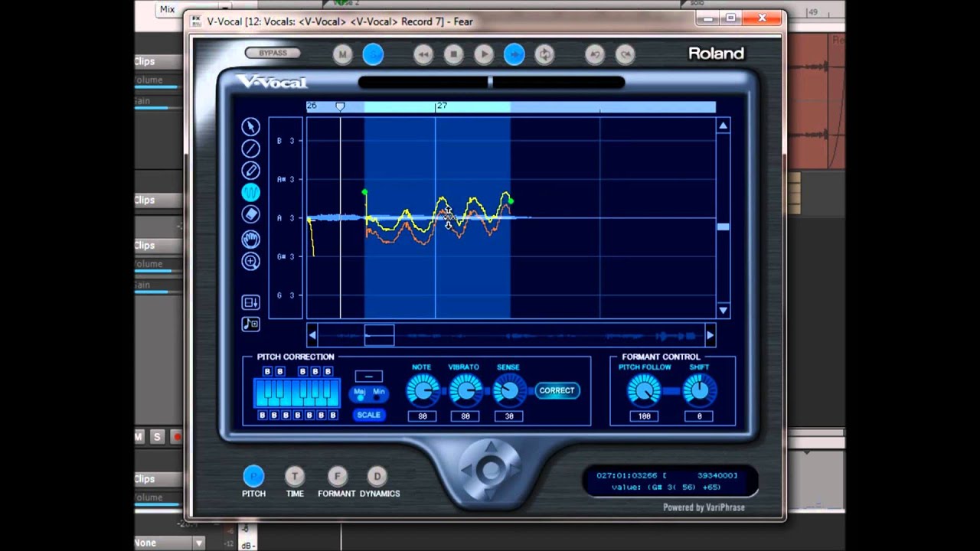Open the FORMANT editing tab

pos(337,477)
